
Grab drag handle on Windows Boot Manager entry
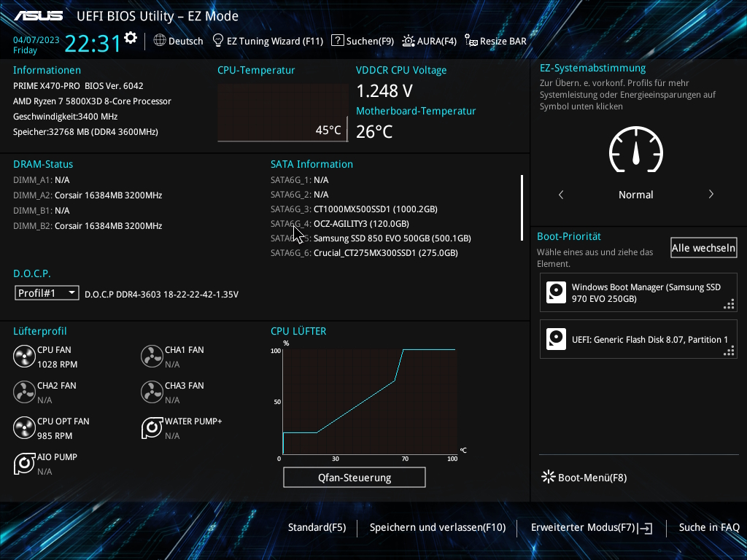[729, 304]
